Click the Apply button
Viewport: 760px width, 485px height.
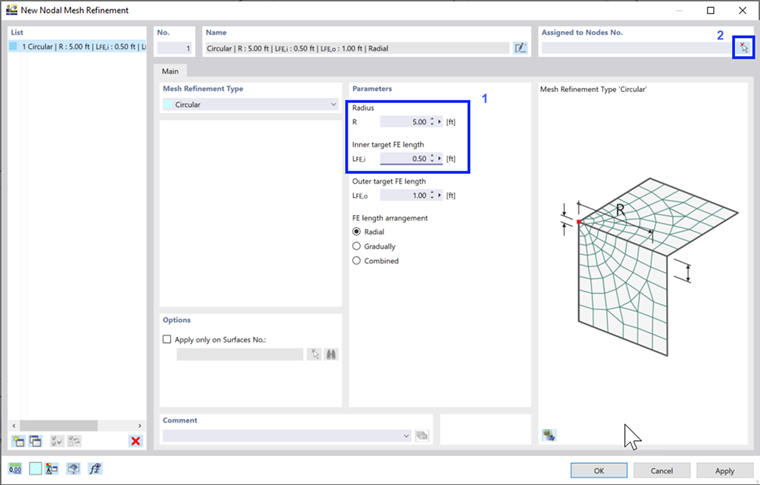pyautogui.click(x=725, y=470)
